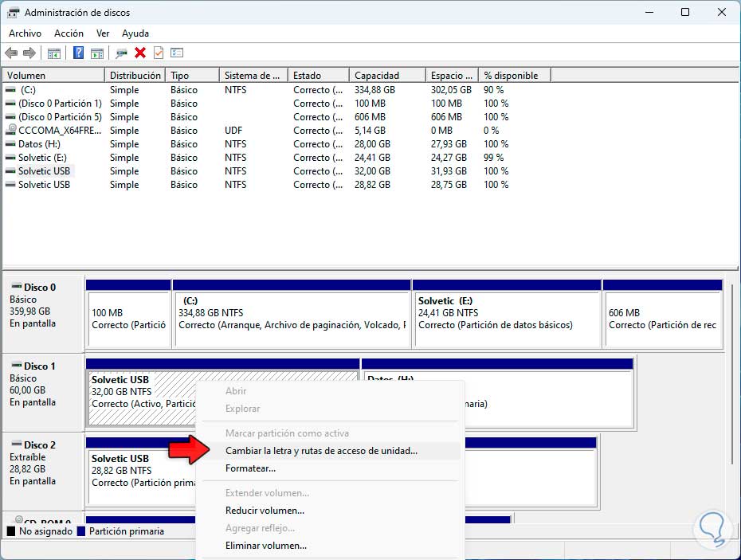
Task: Click the Back arrow toolbar icon
Action: (x=11, y=53)
